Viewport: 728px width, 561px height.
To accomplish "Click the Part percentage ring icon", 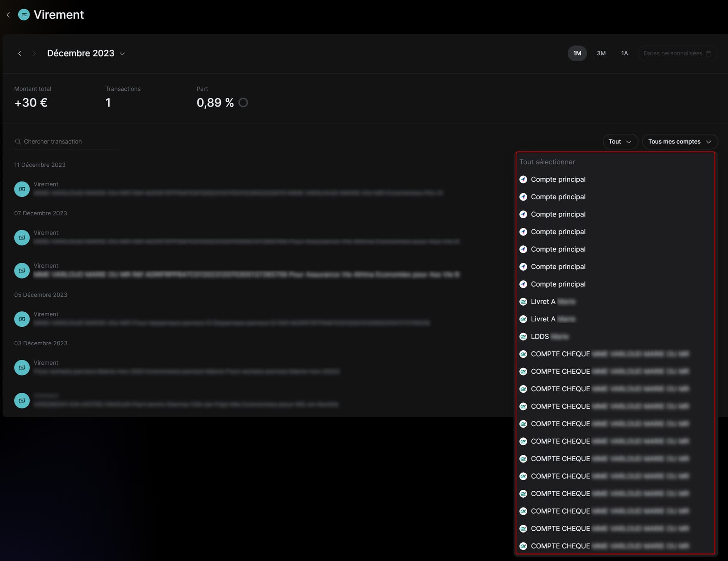I will point(243,103).
